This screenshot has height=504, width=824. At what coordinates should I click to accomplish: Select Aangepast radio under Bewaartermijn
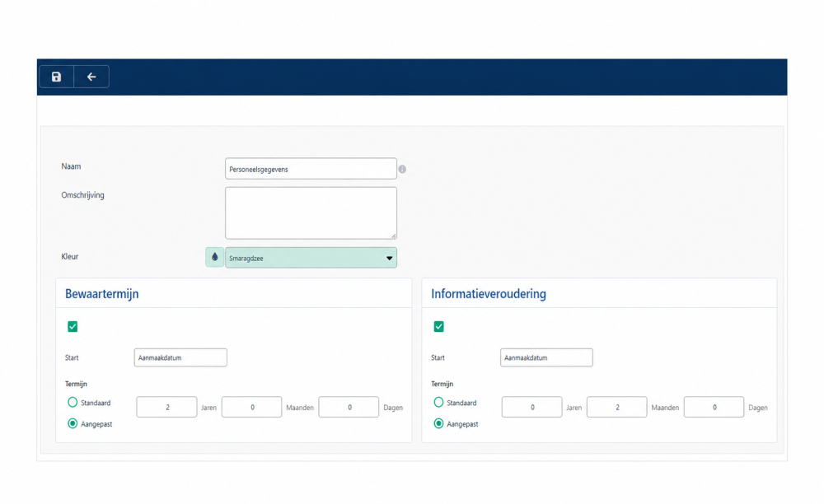(73, 423)
